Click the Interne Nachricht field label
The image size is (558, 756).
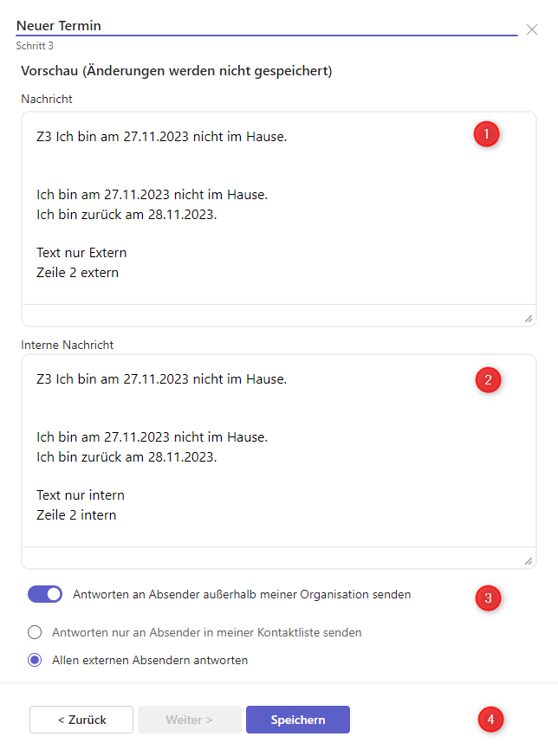68,344
